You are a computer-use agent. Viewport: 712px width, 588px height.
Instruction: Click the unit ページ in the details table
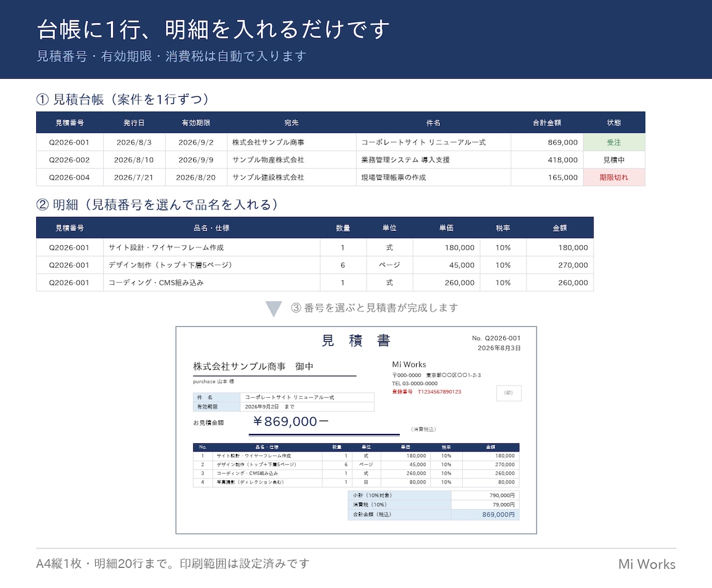click(390, 265)
